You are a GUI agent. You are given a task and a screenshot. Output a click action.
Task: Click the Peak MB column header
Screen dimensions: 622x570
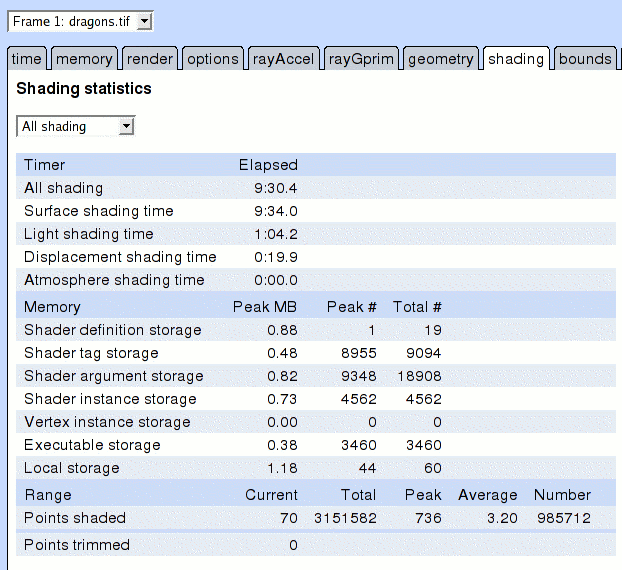click(x=265, y=307)
